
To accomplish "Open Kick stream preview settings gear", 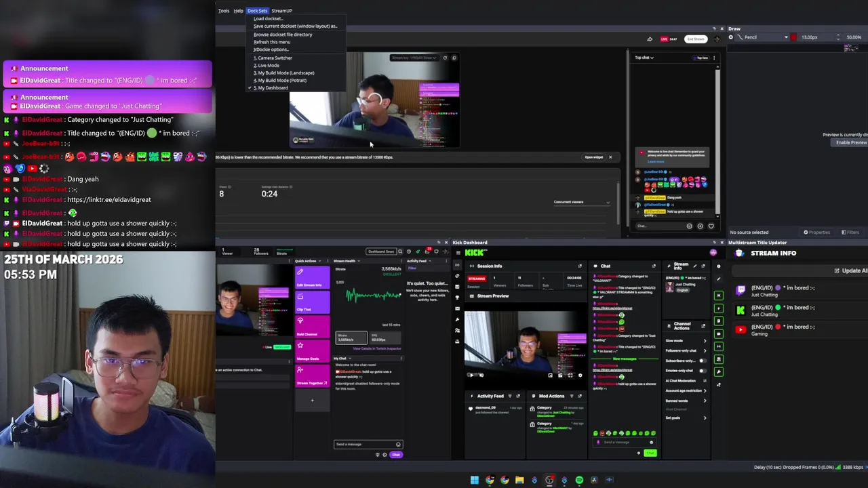I will [580, 375].
